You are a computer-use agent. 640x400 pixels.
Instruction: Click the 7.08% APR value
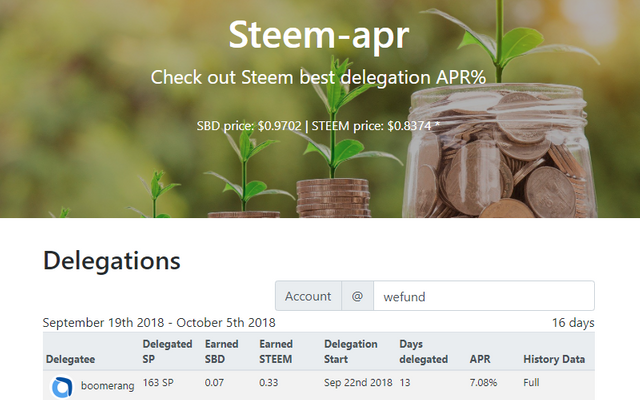tap(484, 382)
